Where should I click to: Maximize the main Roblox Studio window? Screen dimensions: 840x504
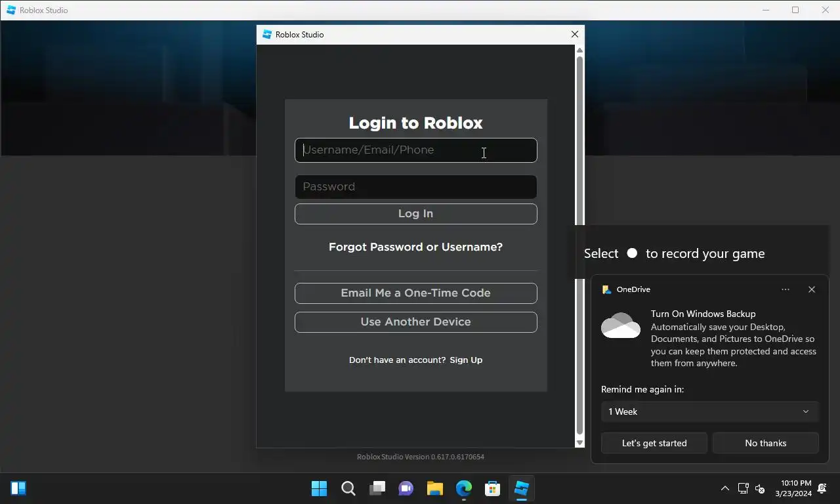(795, 10)
